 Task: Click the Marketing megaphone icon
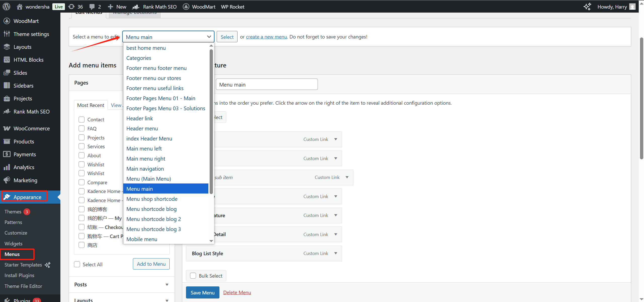(7, 180)
